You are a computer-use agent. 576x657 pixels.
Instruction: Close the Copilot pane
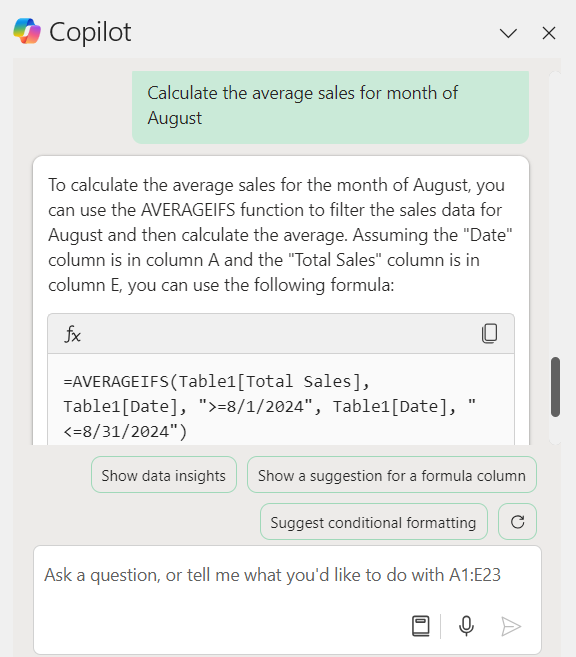pos(549,33)
